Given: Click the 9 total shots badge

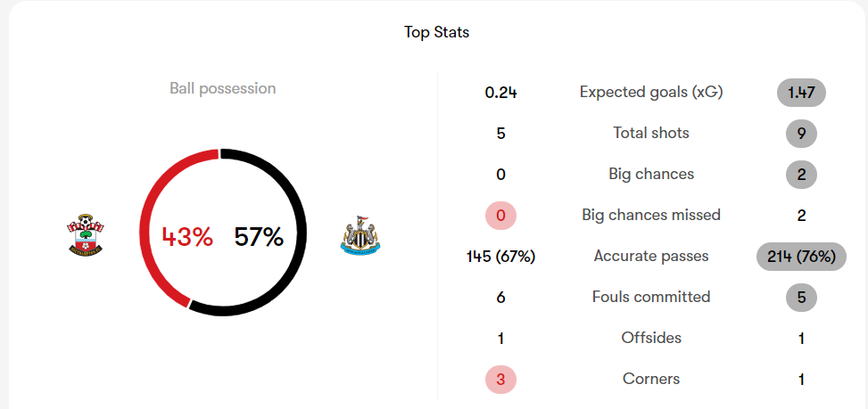Looking at the screenshot, I should (801, 133).
